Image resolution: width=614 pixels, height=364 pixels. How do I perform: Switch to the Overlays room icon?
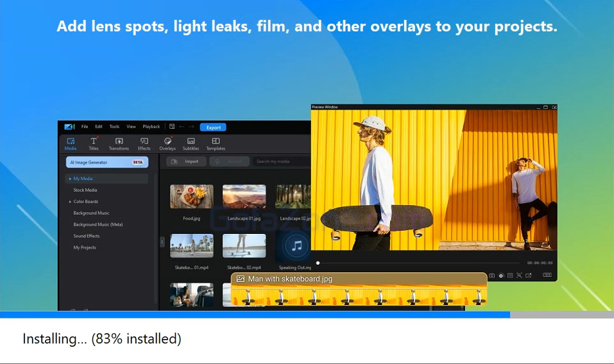pos(167,144)
